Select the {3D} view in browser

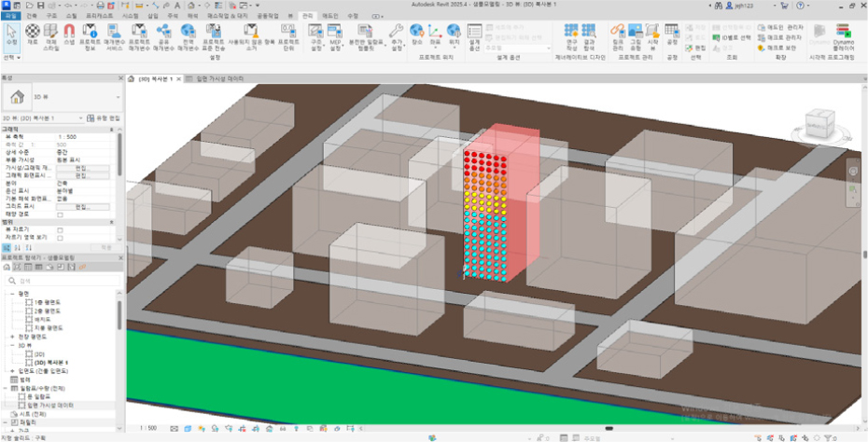tap(40, 352)
